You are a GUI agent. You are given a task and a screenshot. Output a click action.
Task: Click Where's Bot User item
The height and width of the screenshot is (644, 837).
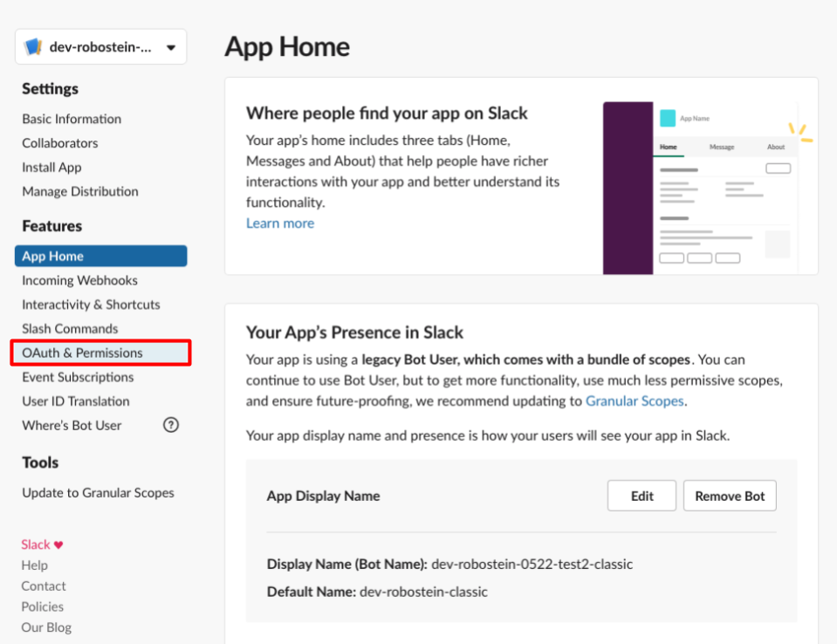click(72, 425)
